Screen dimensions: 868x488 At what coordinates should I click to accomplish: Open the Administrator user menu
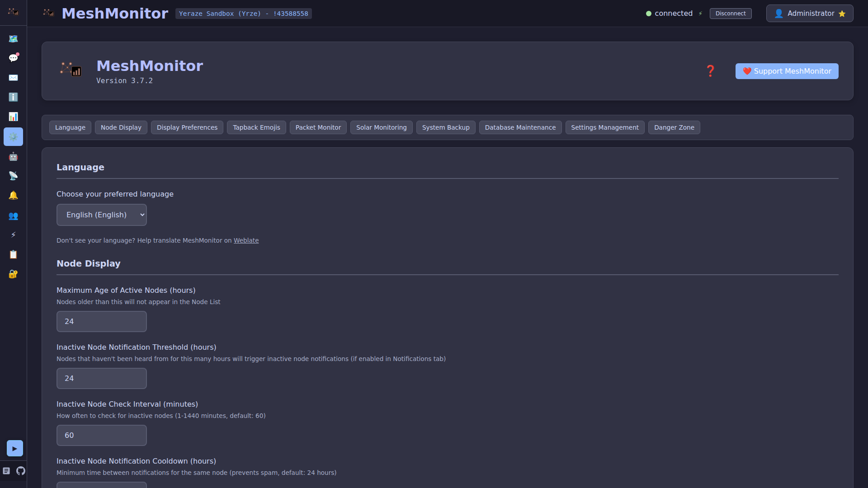point(809,14)
